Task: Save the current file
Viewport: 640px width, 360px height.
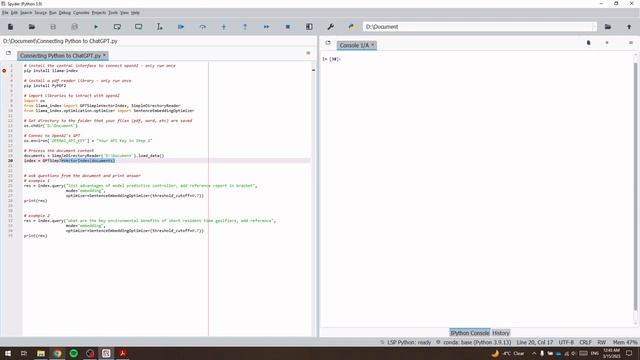Action: pyautogui.click(x=53, y=27)
